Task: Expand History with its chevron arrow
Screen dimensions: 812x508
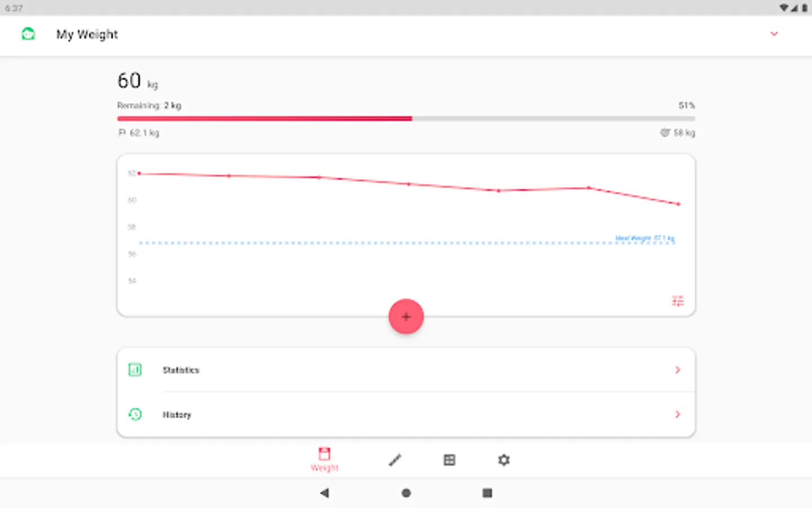Action: coord(678,414)
